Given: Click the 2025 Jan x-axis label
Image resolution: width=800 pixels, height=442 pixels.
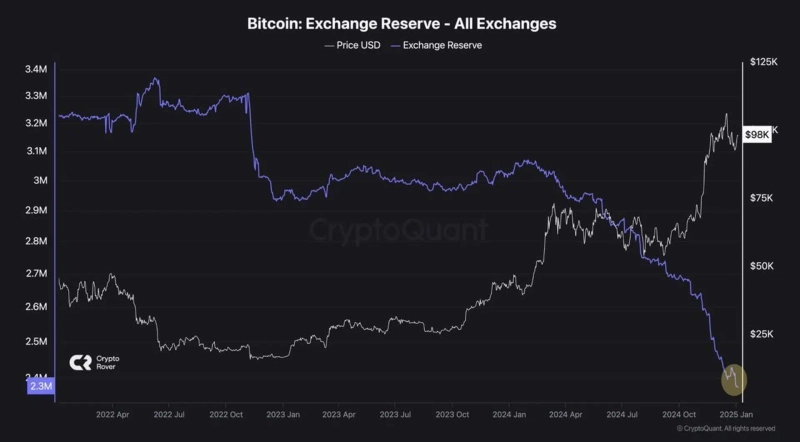Looking at the screenshot, I should (736, 413).
